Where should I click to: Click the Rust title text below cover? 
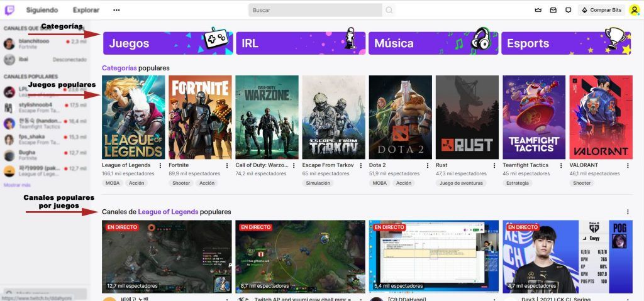441,165
